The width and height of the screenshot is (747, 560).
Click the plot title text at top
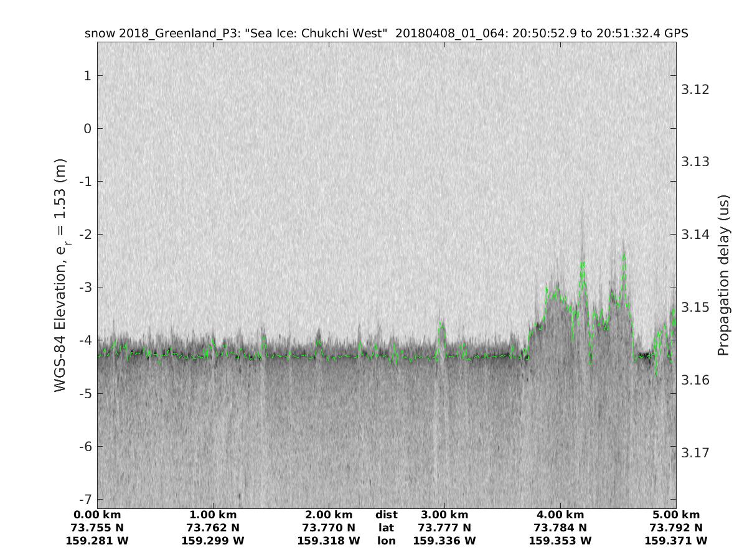(386, 34)
